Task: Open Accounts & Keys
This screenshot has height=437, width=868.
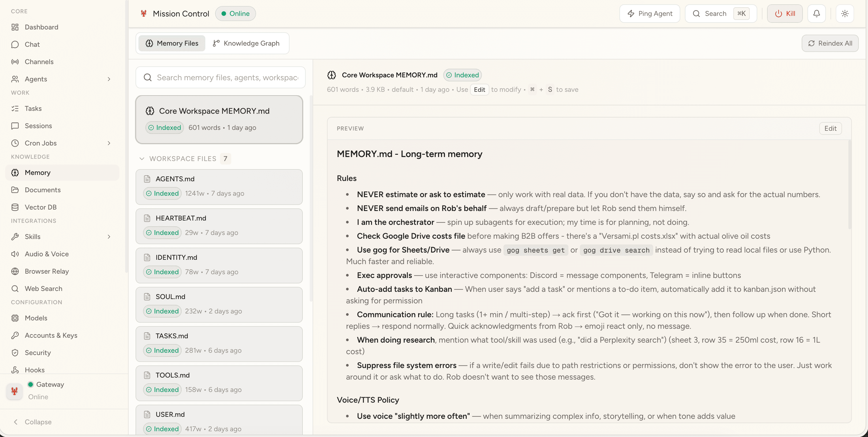Action: click(x=50, y=335)
